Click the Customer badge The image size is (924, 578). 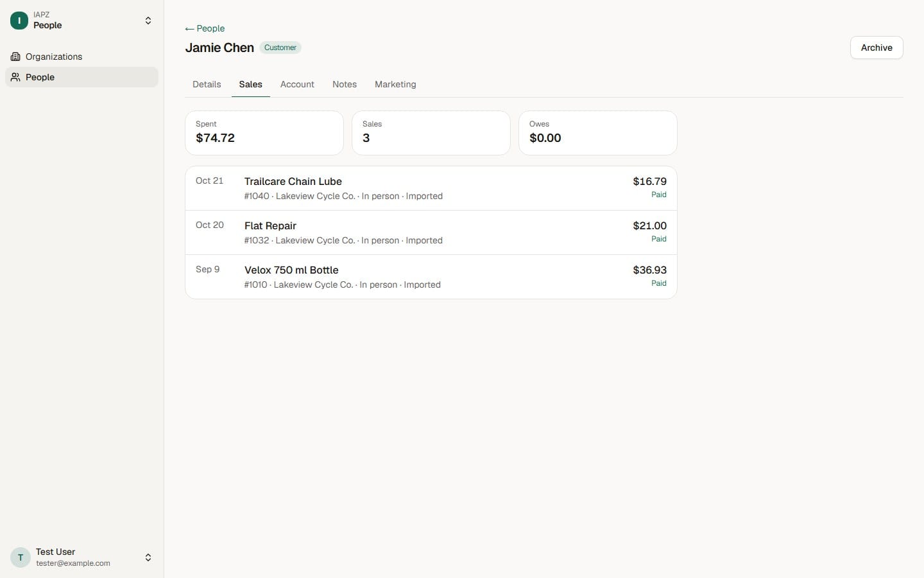[280, 48]
